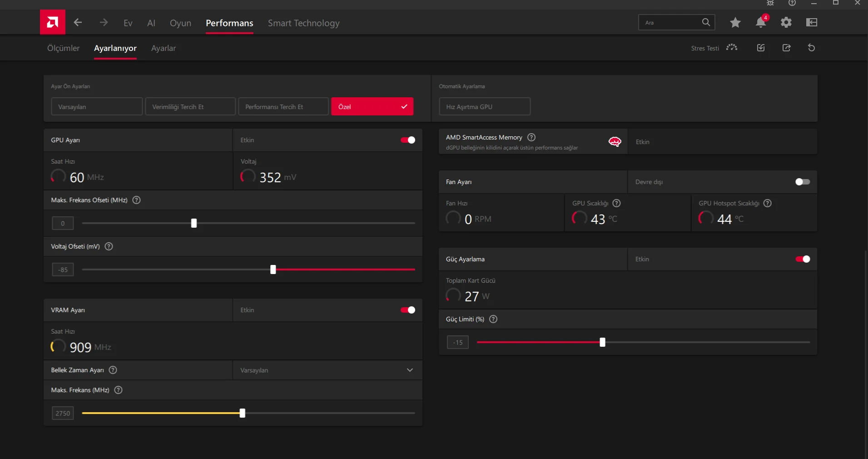
Task: Go back with the left arrow icon
Action: tap(78, 22)
